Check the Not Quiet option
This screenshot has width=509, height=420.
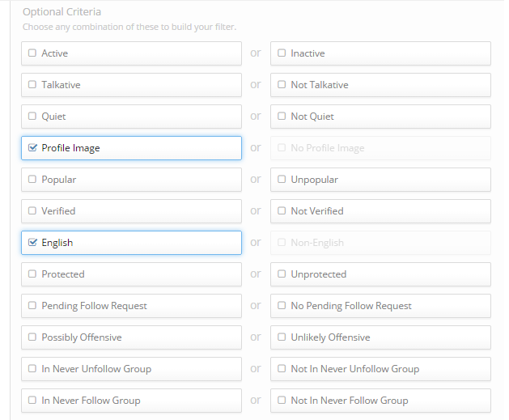tap(282, 116)
